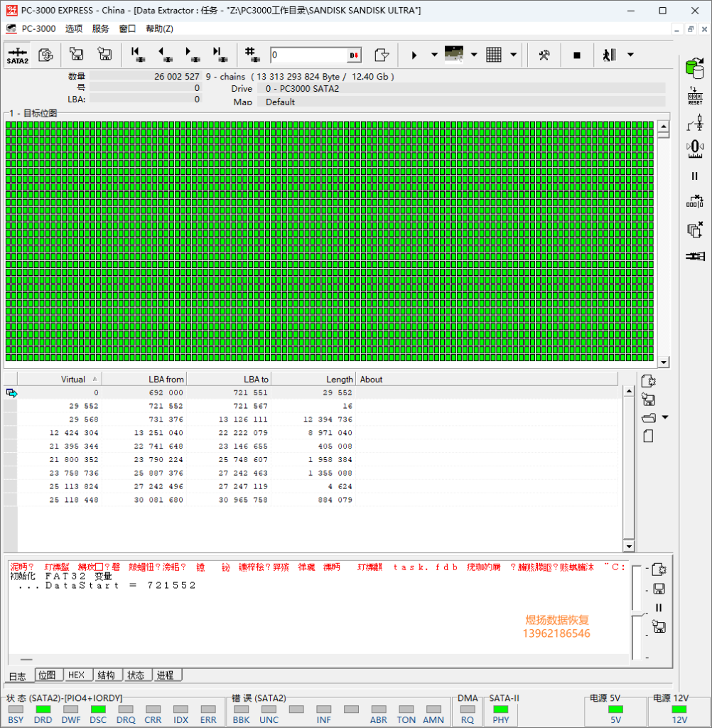The width and height of the screenshot is (712, 728).
Task: Click the hash go-to sector icon
Action: (252, 55)
